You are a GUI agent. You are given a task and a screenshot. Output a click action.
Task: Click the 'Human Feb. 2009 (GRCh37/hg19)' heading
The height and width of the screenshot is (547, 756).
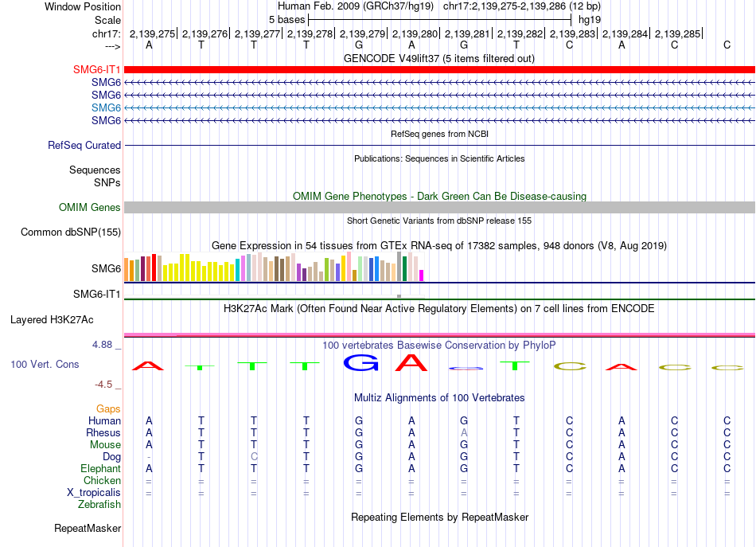[x=356, y=6]
